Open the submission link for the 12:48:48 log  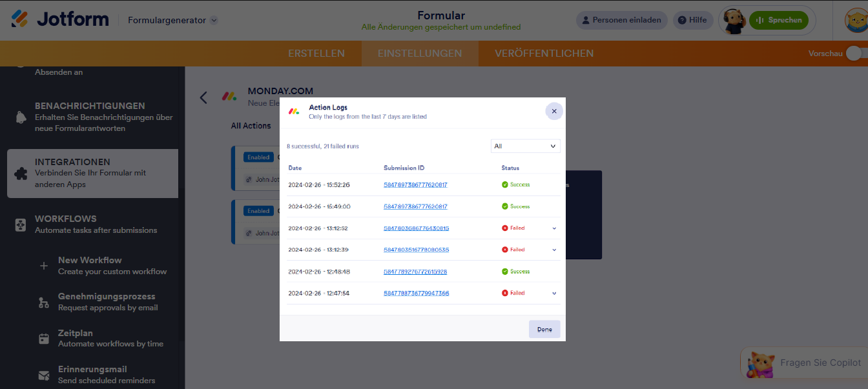(x=415, y=272)
